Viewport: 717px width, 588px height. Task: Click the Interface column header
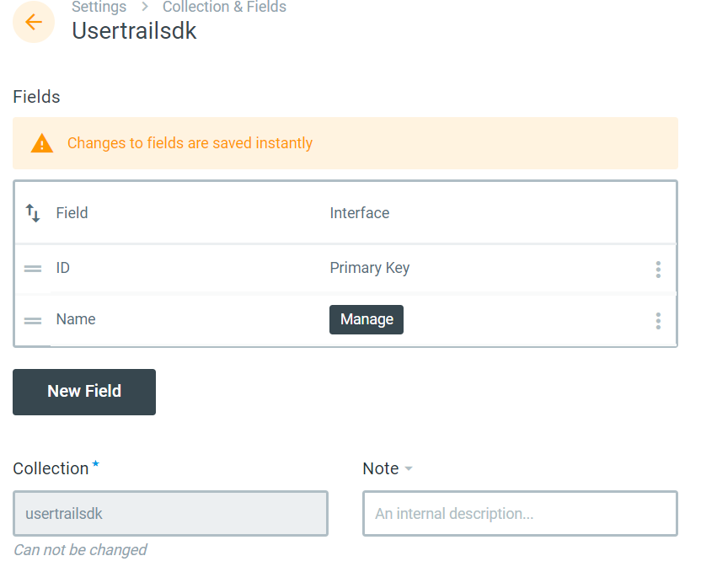pos(359,213)
